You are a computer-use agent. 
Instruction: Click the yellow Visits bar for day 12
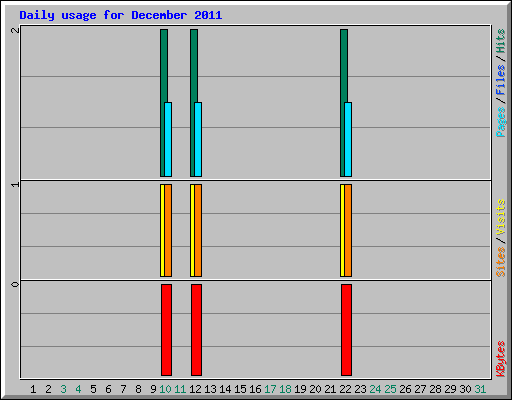click(x=192, y=230)
